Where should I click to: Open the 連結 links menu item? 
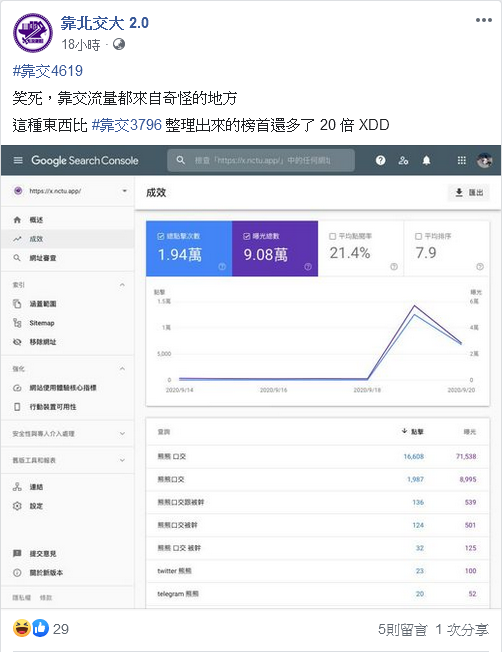68,487
